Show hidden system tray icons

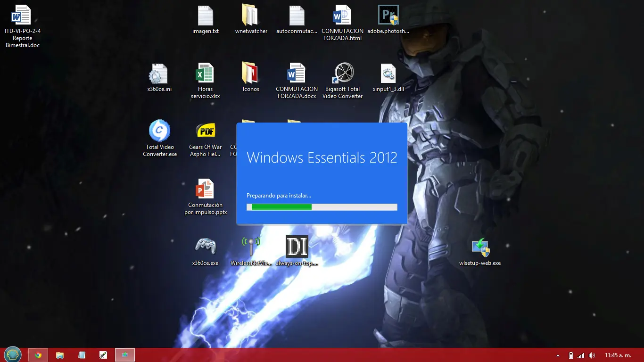pos(558,355)
